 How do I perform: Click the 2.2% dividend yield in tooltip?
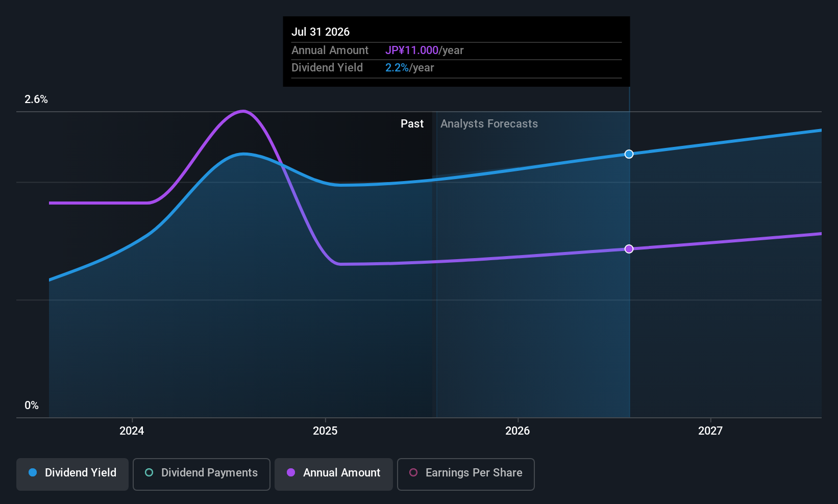click(x=397, y=68)
